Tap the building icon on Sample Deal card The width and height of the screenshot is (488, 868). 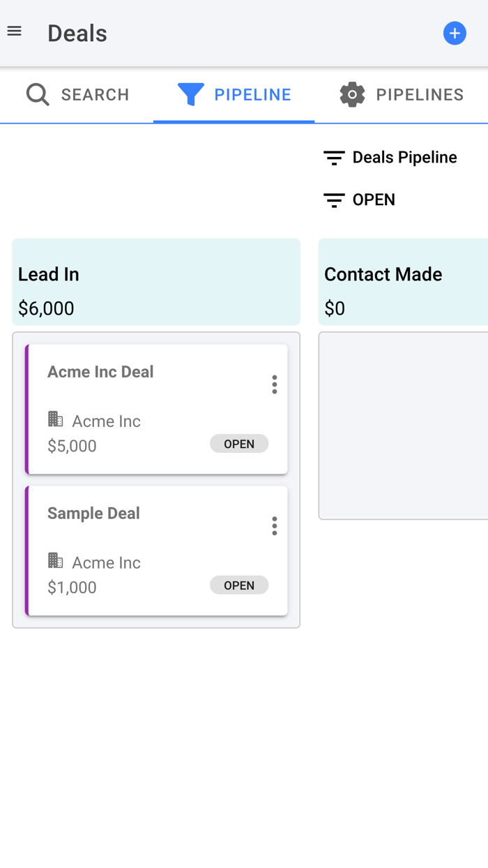(x=55, y=561)
